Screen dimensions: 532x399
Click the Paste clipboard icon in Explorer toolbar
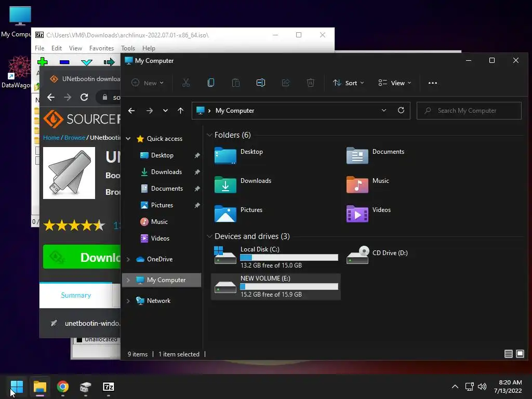coord(236,83)
